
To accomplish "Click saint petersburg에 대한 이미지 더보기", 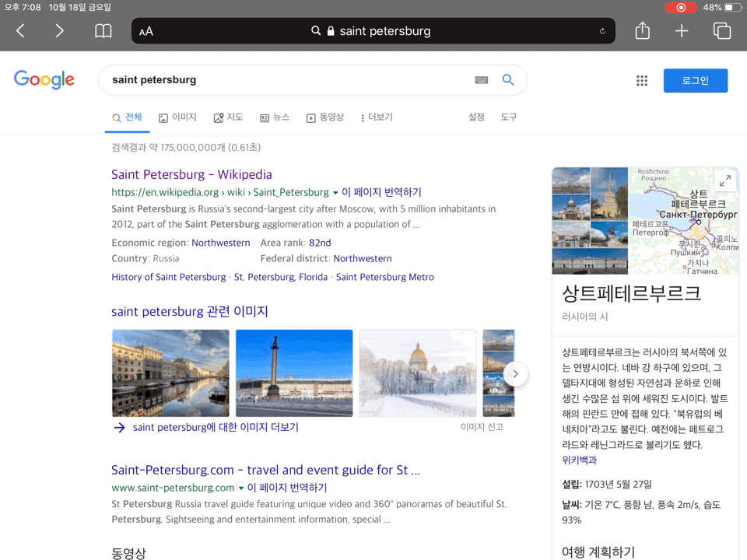I will pos(216,428).
